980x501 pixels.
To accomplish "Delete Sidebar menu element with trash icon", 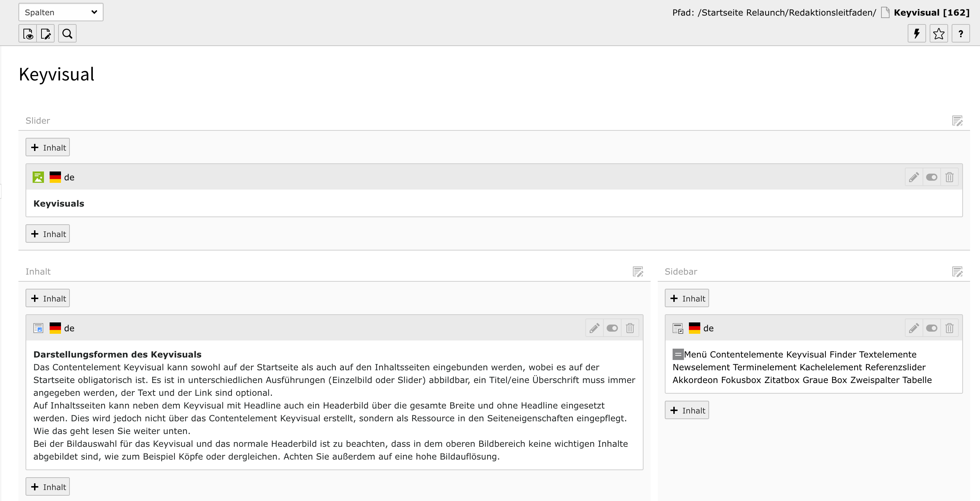I will (x=949, y=328).
